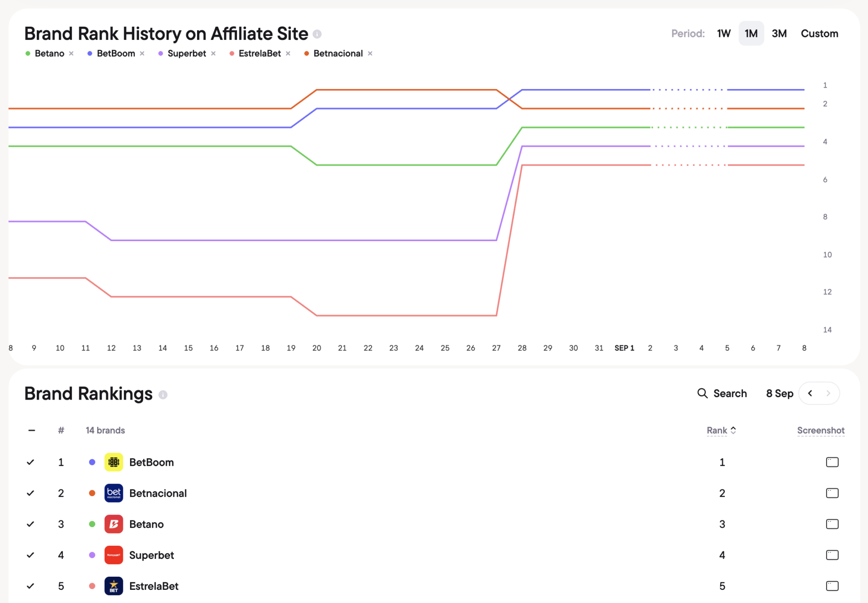This screenshot has width=868, height=603.
Task: Click the EstrelaBet brand logo
Action: [x=114, y=586]
